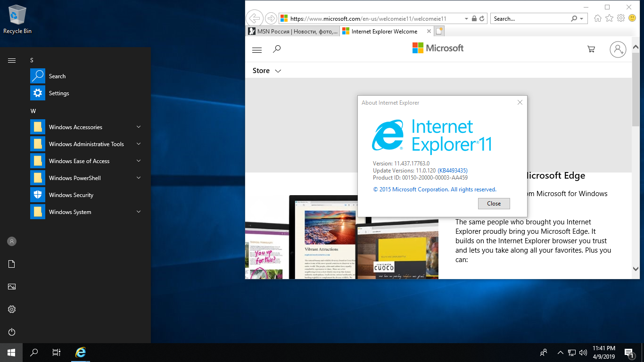Click the user account icon in Start rail
644x362 pixels.
pyautogui.click(x=12, y=241)
